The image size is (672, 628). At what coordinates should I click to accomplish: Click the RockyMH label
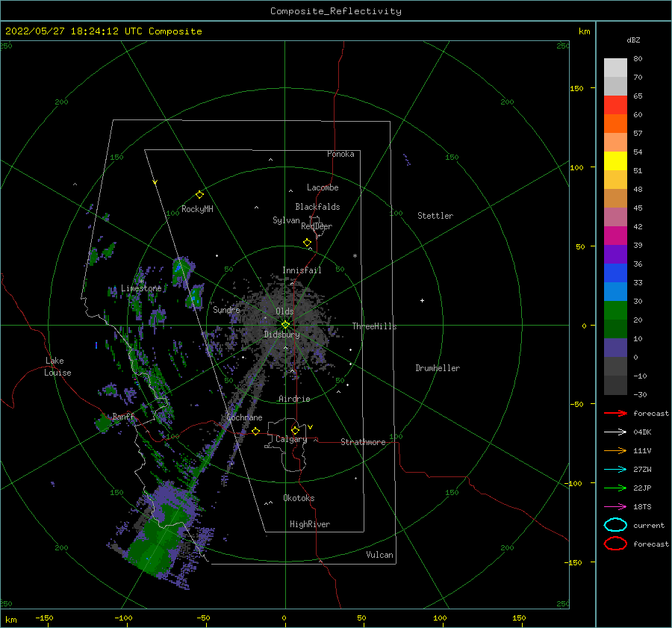point(197,209)
